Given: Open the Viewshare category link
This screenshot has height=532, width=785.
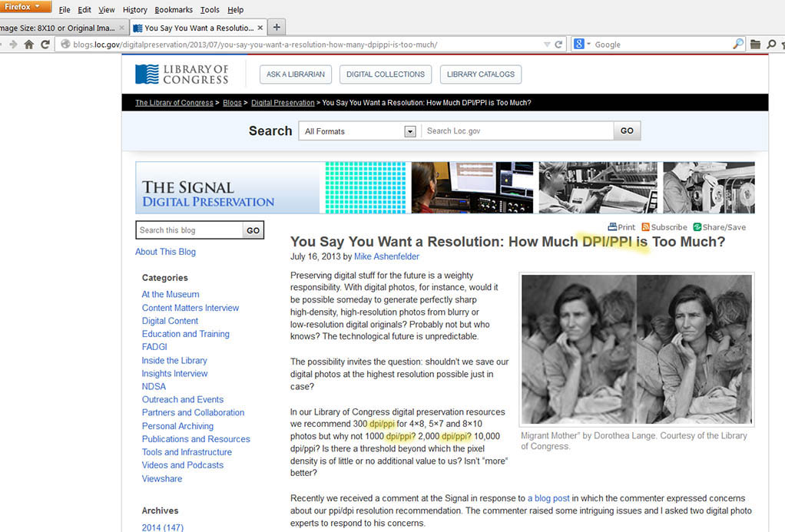Looking at the screenshot, I should (162, 479).
